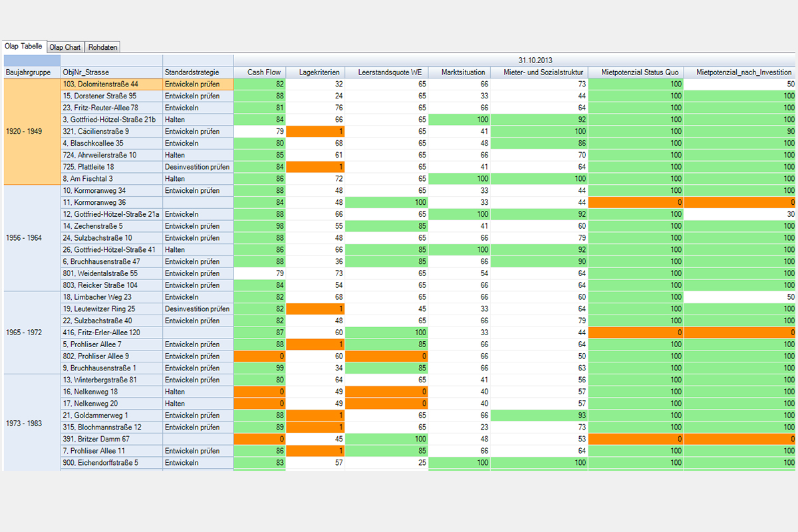Select the Mietpotenzial_nach_Investition header
Screen dimensions: 798x532
click(x=740, y=72)
